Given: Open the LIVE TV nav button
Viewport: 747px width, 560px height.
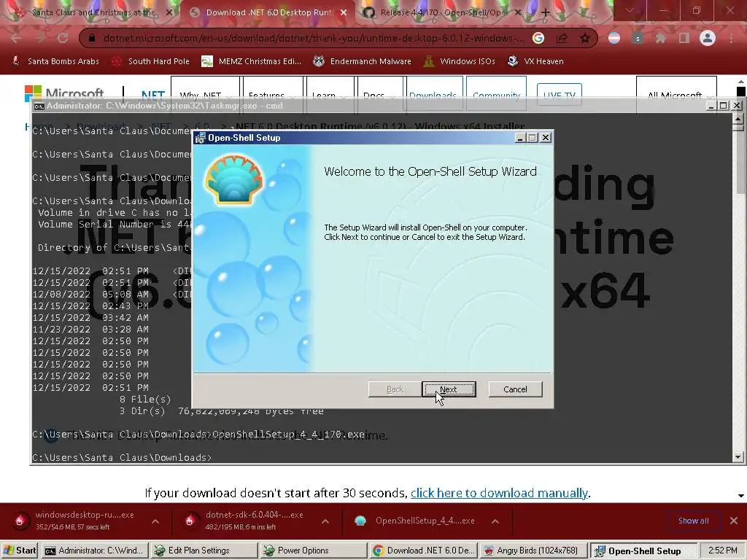Looking at the screenshot, I should pyautogui.click(x=559, y=94).
